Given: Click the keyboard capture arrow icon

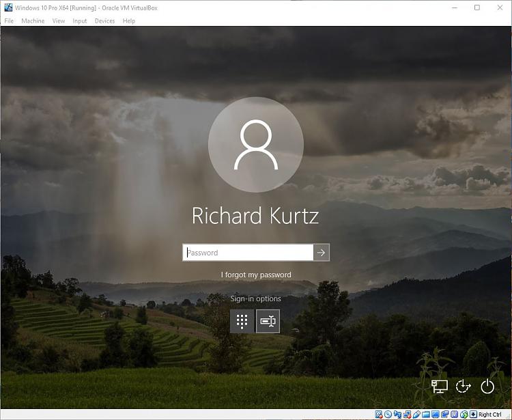Looking at the screenshot, I should (474, 415).
